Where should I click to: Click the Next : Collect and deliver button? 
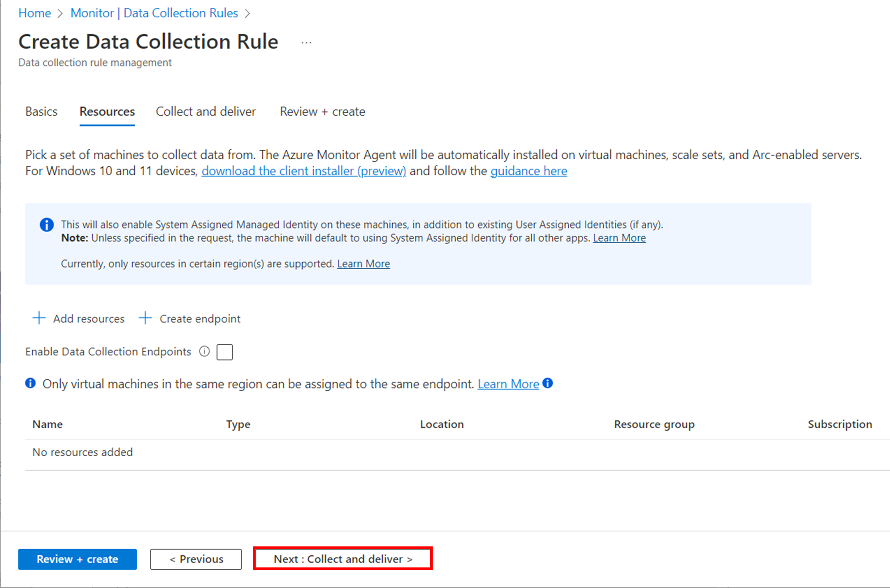(x=342, y=558)
